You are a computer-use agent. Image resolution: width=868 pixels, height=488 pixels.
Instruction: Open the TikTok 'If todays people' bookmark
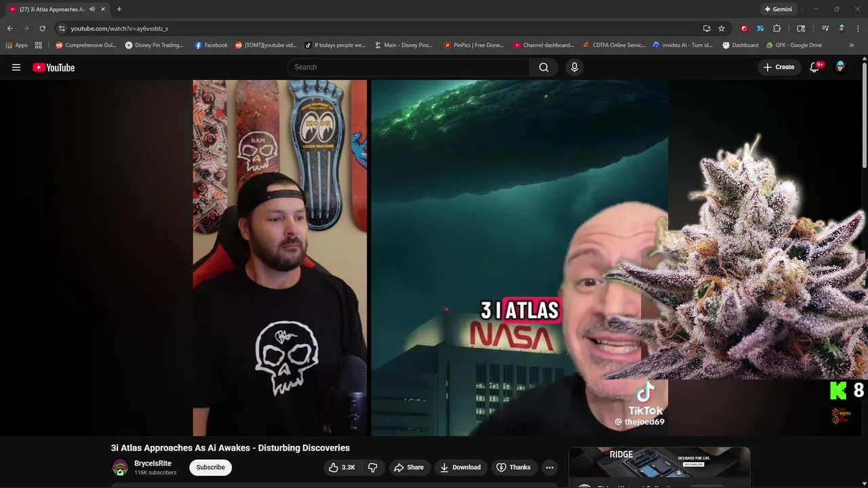point(335,45)
